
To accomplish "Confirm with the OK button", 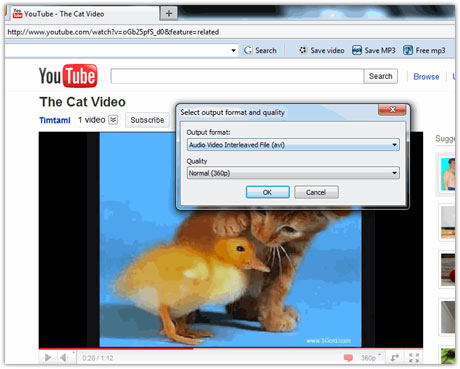I will (x=267, y=192).
